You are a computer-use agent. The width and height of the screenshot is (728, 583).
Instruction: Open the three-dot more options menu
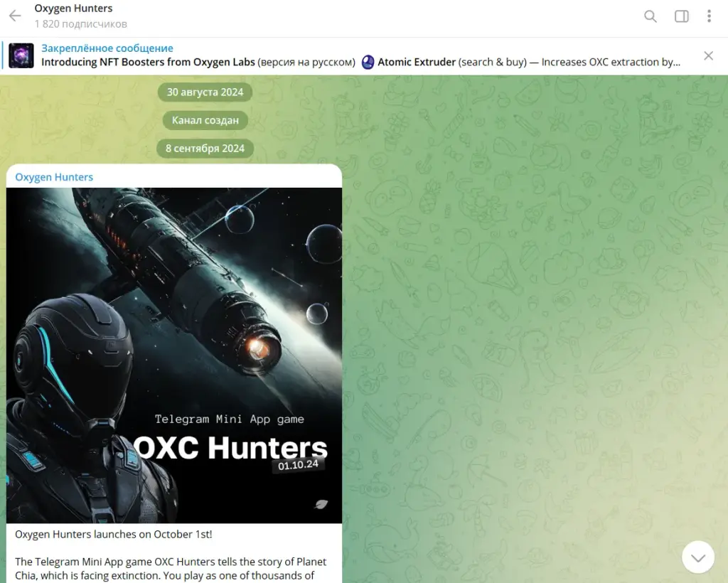(709, 16)
